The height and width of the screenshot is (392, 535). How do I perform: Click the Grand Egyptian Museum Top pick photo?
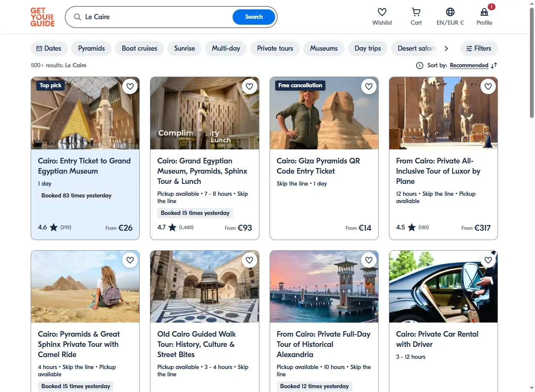click(x=85, y=113)
